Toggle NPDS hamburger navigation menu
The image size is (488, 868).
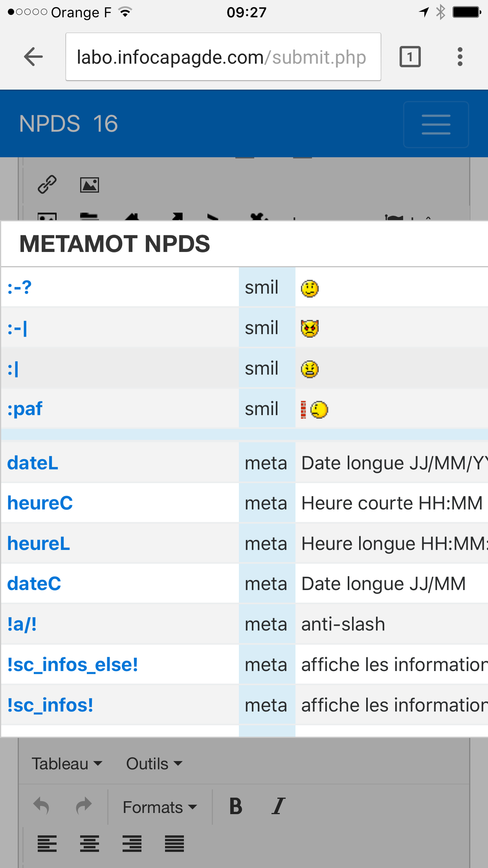[x=436, y=125]
